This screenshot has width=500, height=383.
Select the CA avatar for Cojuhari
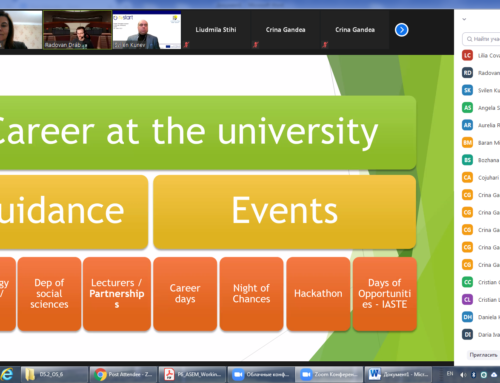tap(467, 177)
